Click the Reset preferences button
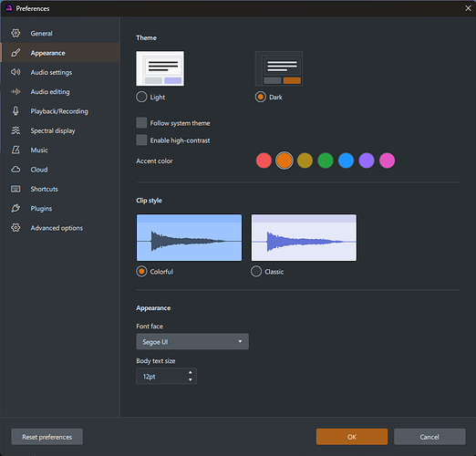Image resolution: width=476 pixels, height=456 pixels. [x=47, y=437]
